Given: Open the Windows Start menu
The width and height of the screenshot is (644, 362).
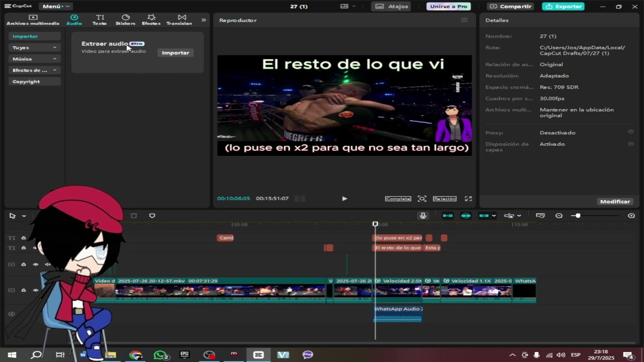Looking at the screenshot, I should click(x=12, y=355).
